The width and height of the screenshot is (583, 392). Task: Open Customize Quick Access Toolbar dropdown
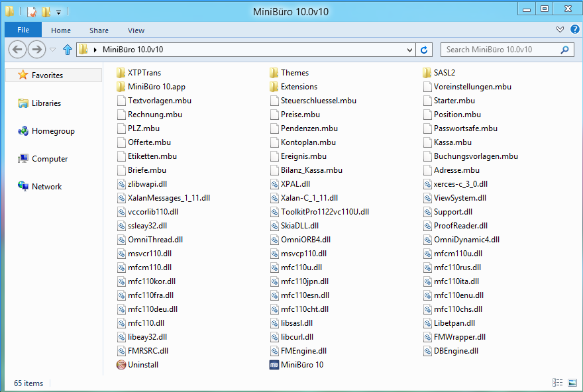pos(58,13)
